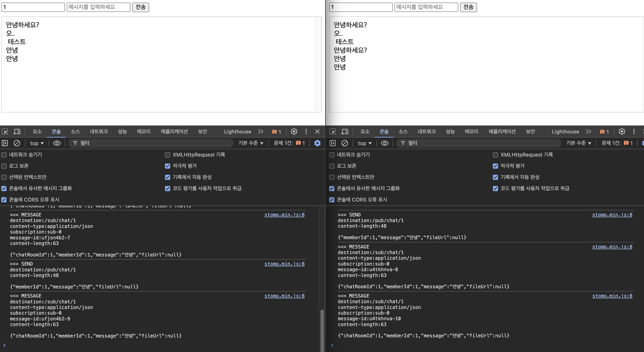This screenshot has width=644, height=352.
Task: Open the top context dropdown in left console
Action: coord(37,143)
